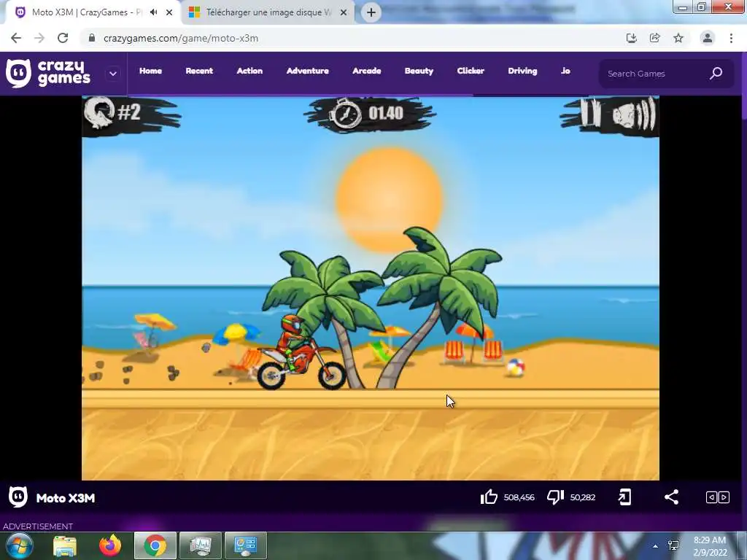Screen dimensions: 747x560
Task: Open the Beauty category
Action: tap(419, 71)
